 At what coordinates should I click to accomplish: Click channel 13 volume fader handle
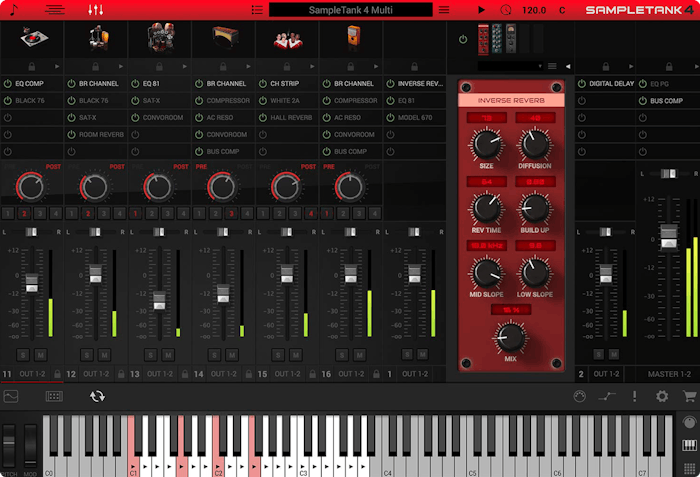click(159, 301)
